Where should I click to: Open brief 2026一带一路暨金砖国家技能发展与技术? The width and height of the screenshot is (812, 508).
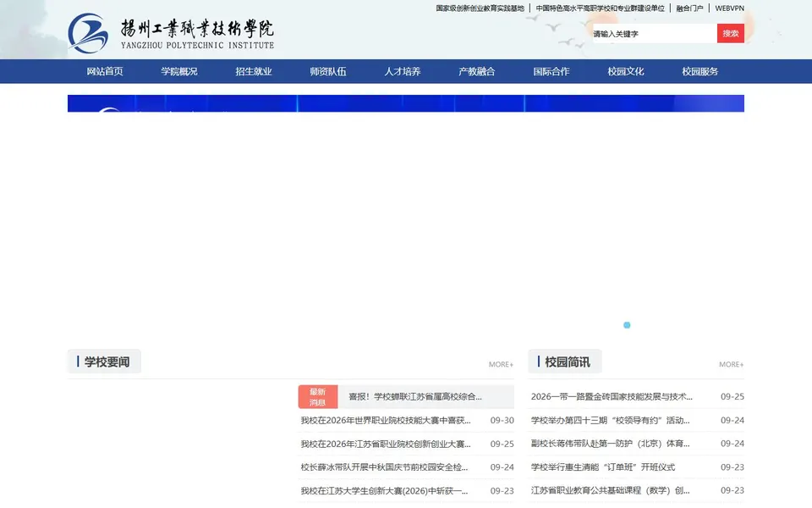tap(612, 396)
